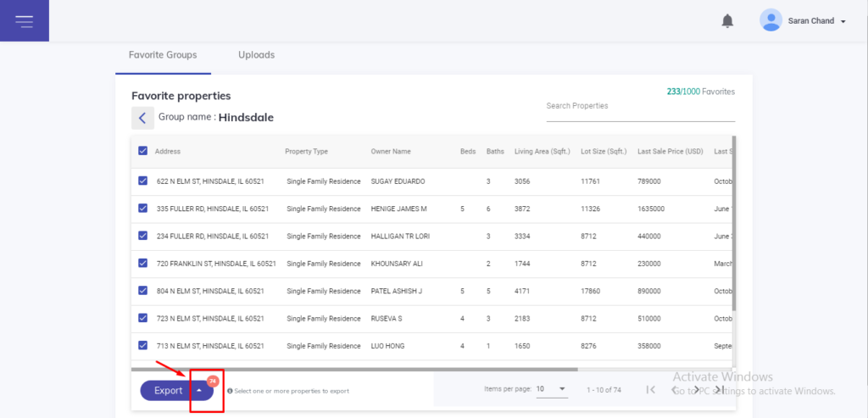Screen dimensions: 868x418
Task: Select owner KHOUNSARY ALI cell
Action: pos(397,264)
